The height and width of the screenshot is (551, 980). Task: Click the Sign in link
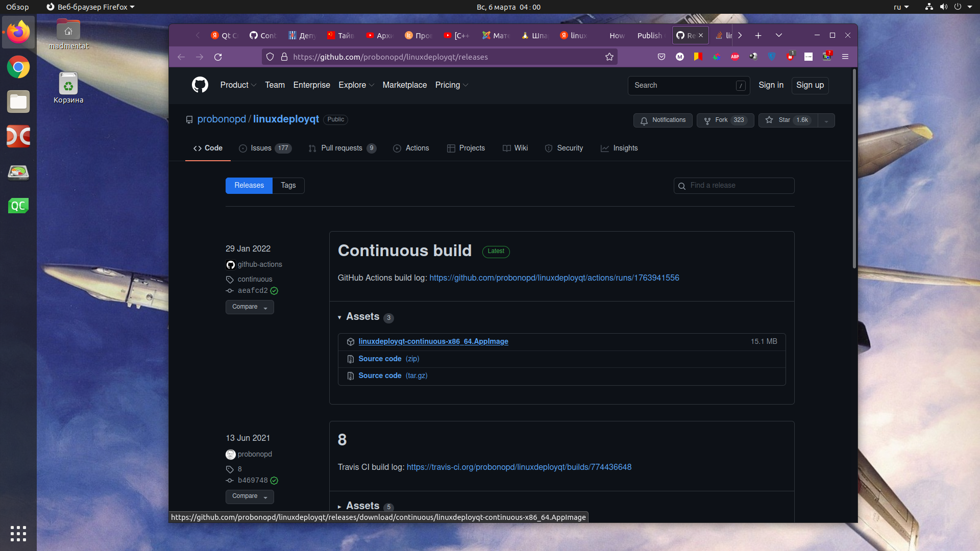771,85
